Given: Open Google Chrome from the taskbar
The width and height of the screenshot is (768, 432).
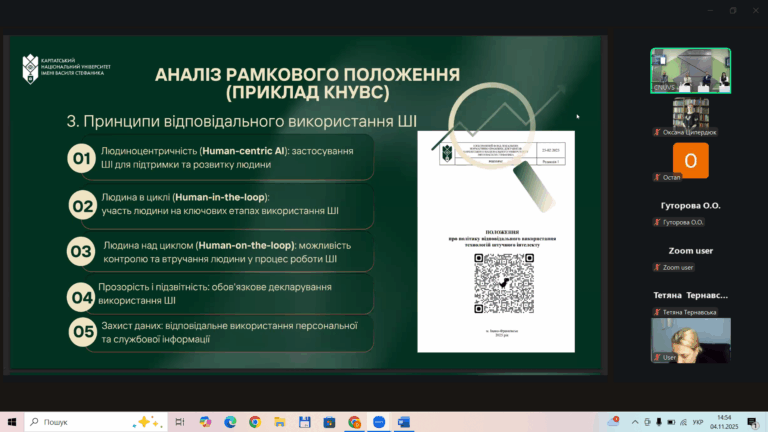Looking at the screenshot, I should (x=255, y=422).
